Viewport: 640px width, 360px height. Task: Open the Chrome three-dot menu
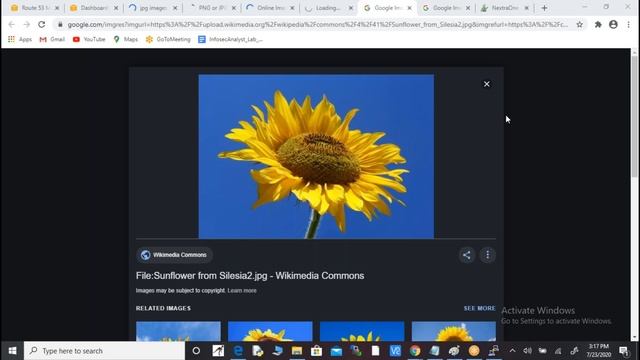[629, 24]
